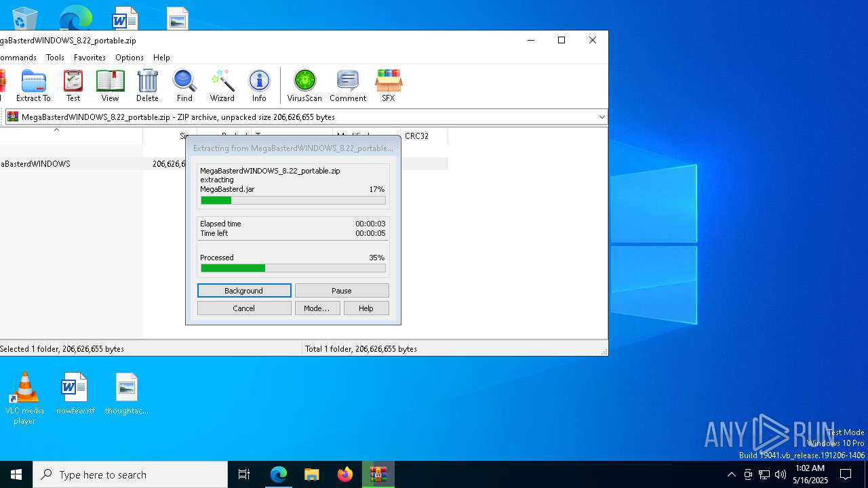Open Microsoft Edge desktop shortcut
The width and height of the screenshot is (868, 488).
tap(75, 18)
